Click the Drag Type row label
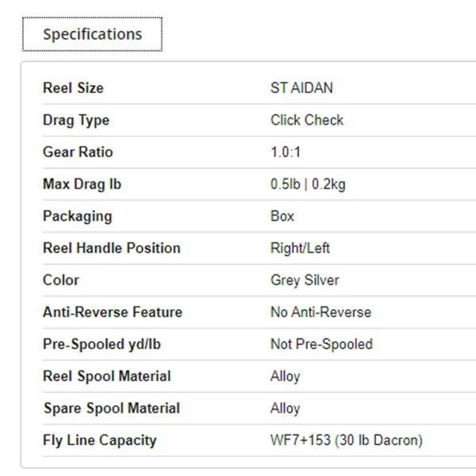Image resolution: width=476 pixels, height=476 pixels. [x=76, y=120]
